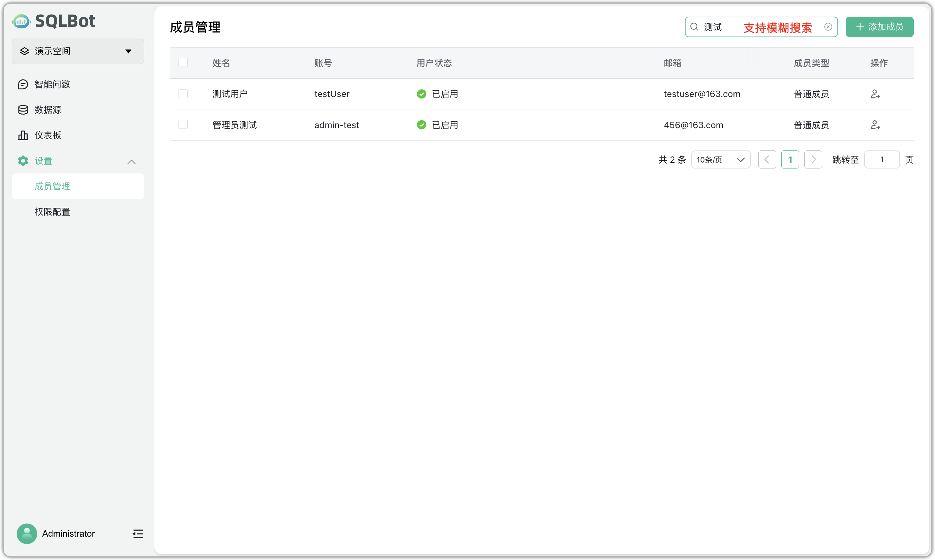Click the SQLBot logo icon

(x=21, y=21)
